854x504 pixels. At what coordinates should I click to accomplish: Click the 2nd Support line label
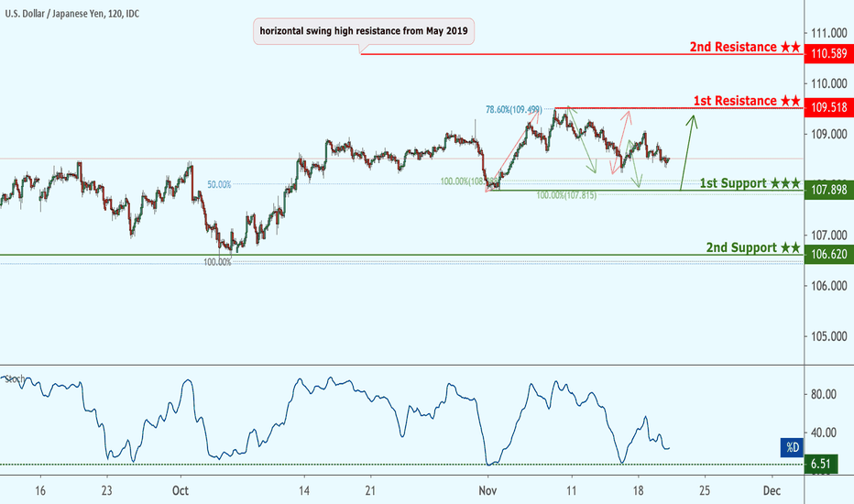point(740,247)
